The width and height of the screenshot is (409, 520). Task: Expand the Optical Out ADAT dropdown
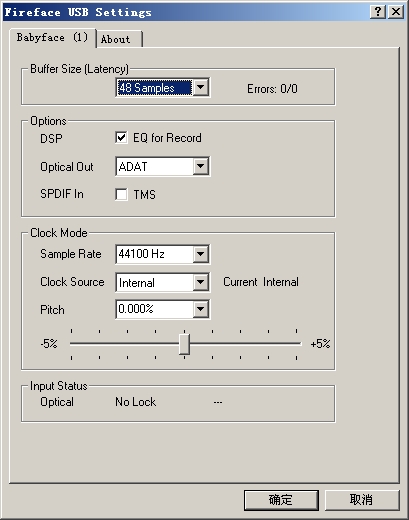tap(201, 166)
